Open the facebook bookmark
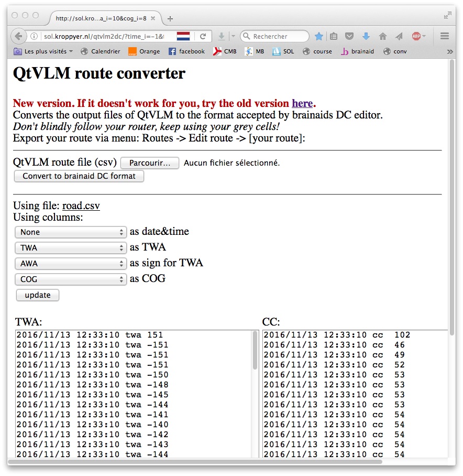 point(187,51)
